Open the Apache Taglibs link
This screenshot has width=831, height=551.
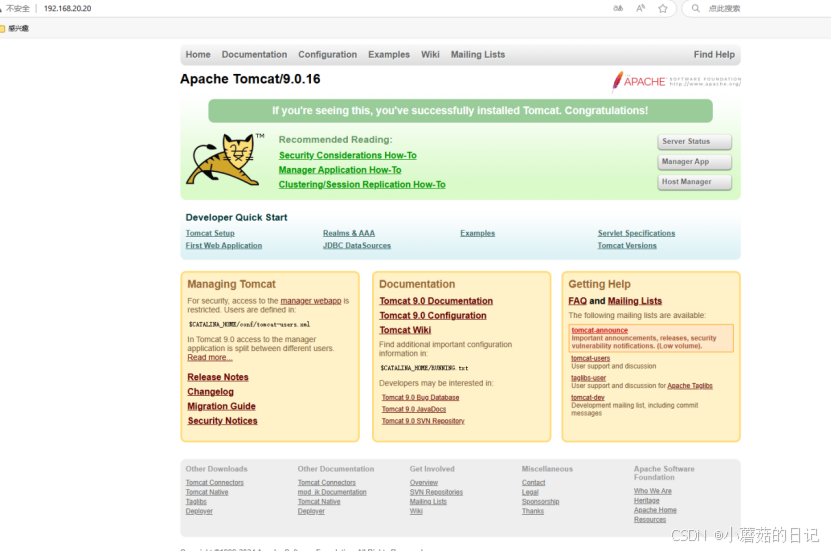[x=690, y=386]
